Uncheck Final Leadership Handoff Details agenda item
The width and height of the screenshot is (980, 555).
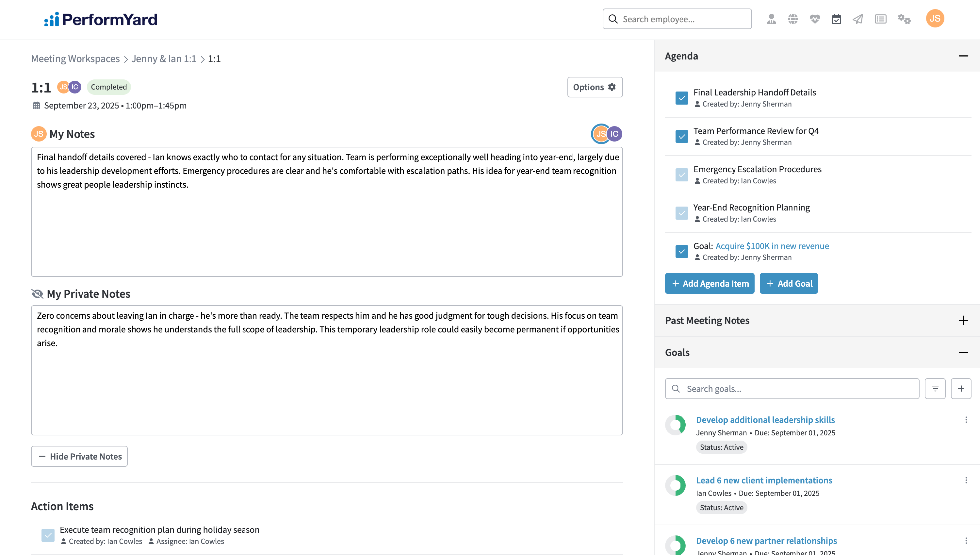tap(682, 98)
